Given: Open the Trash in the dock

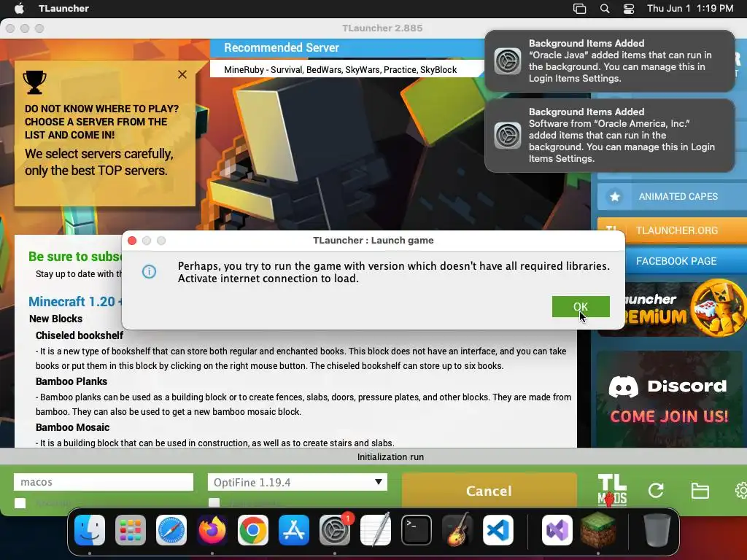Looking at the screenshot, I should [657, 530].
